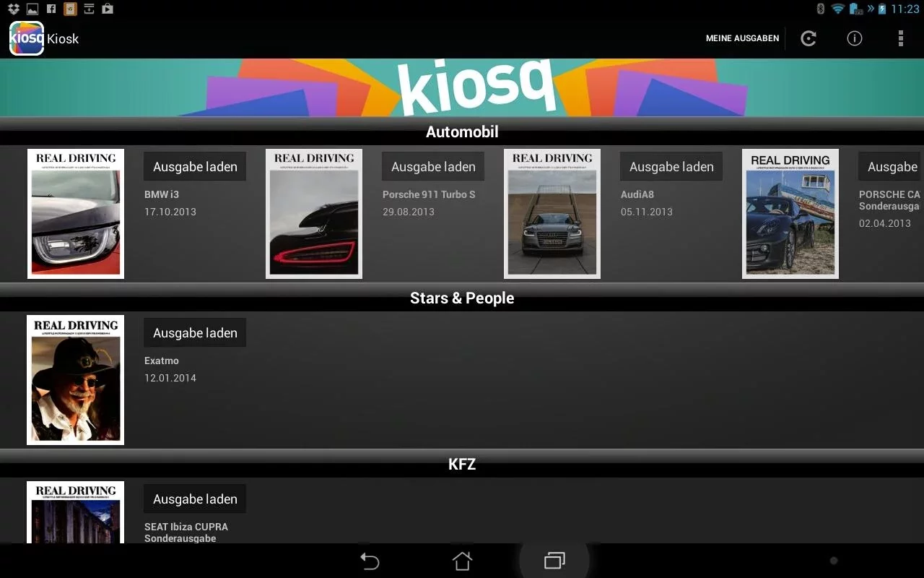The height and width of the screenshot is (578, 924).
Task: Open Dropbox notification icon in status bar
Action: (13, 9)
